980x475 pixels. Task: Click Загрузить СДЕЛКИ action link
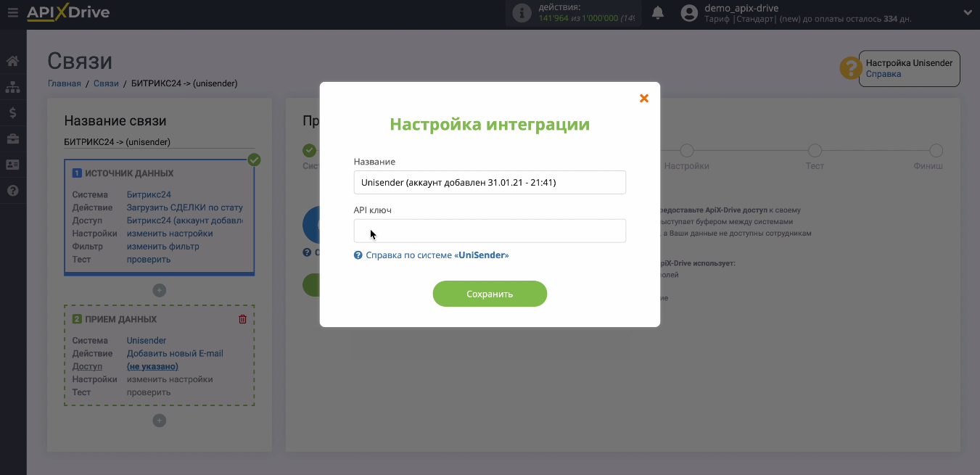point(185,207)
